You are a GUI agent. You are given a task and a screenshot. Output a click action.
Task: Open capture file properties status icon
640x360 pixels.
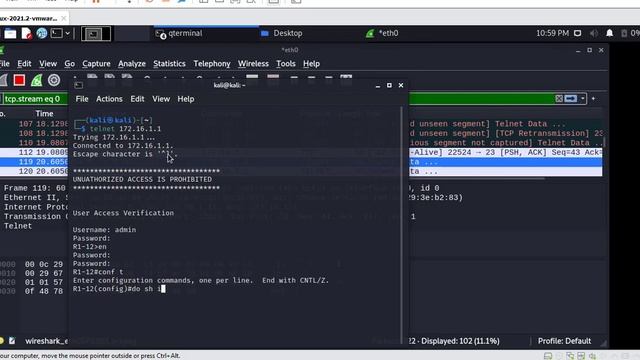click(x=12, y=341)
